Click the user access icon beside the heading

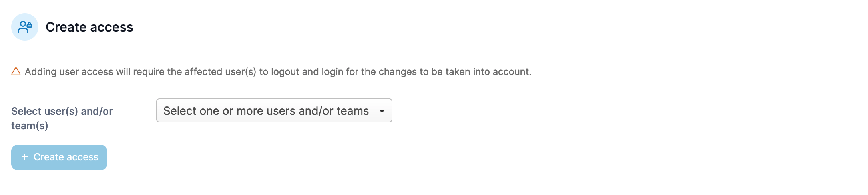point(25,27)
